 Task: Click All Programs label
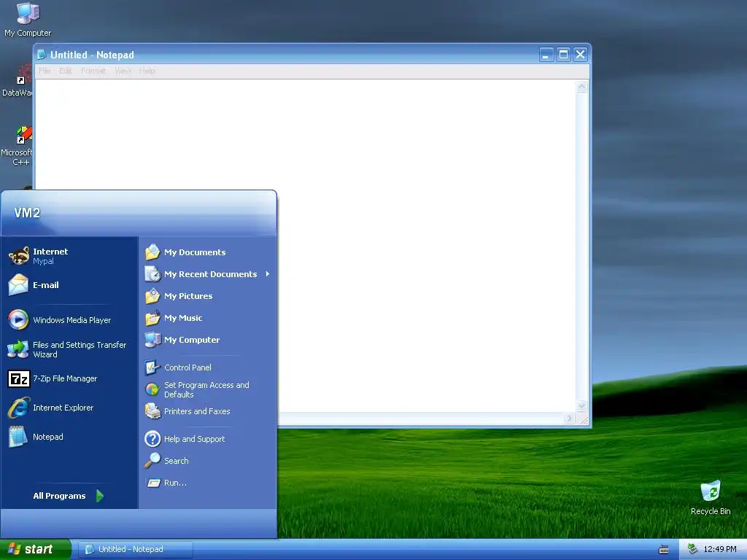(x=59, y=496)
